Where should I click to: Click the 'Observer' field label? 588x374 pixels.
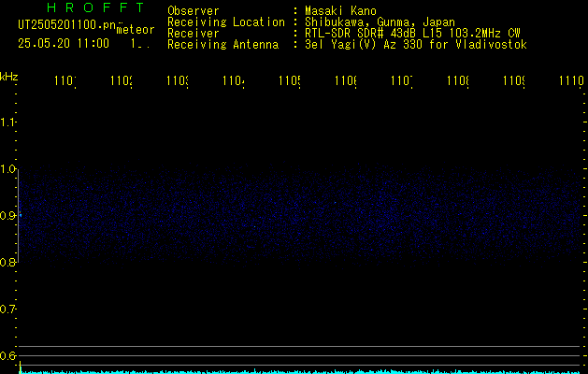coord(194,11)
